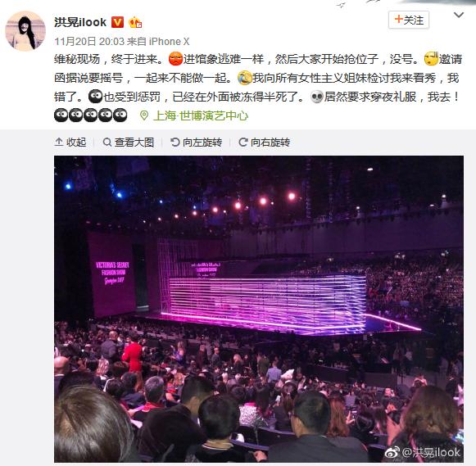This screenshot has width=476, height=466.
Task: Open the 洪晃ilook username link
Action: pos(80,22)
